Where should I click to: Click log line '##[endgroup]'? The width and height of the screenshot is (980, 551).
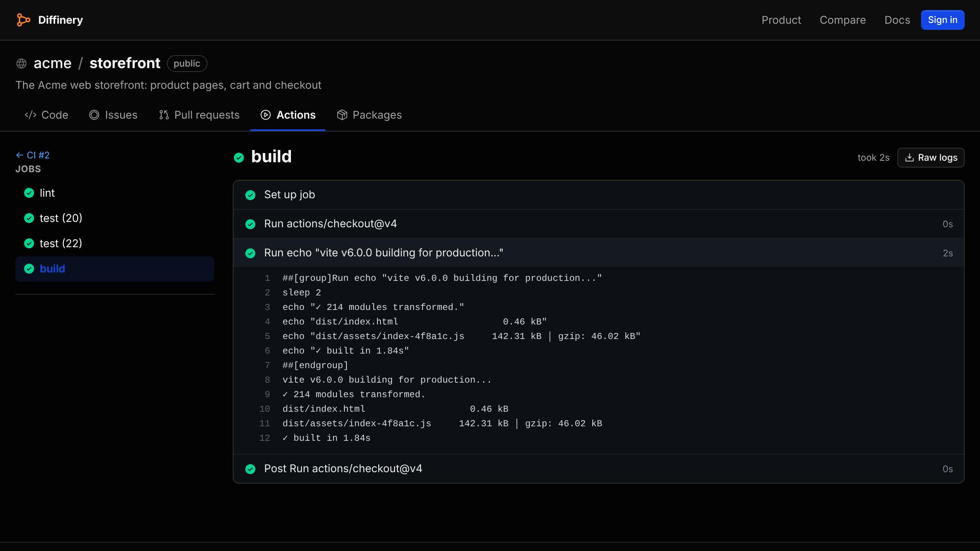(315, 365)
